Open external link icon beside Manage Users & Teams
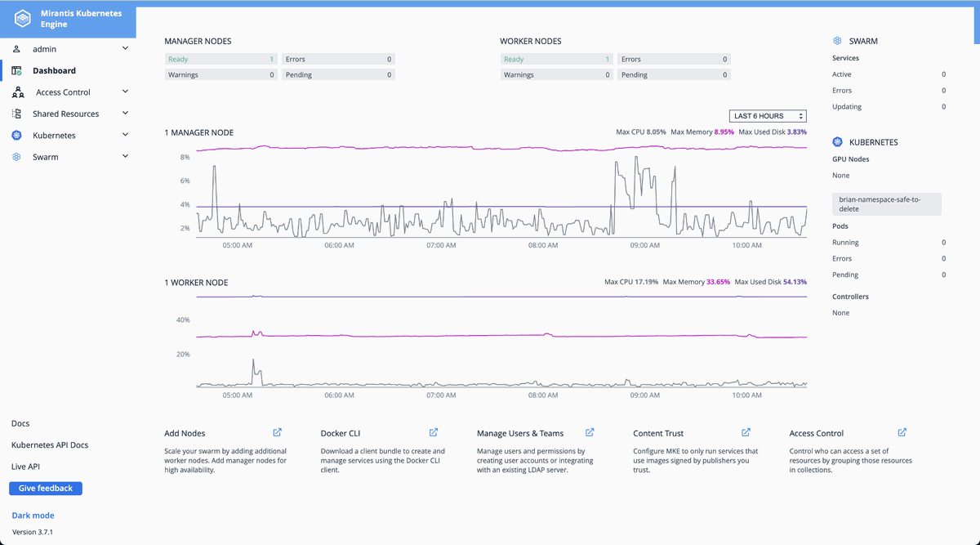The image size is (980, 545). tap(590, 433)
